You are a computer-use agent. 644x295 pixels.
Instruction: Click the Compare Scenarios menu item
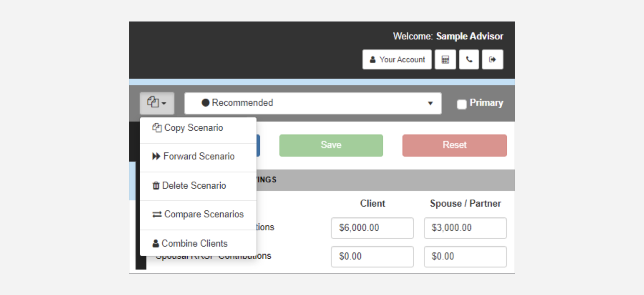point(204,214)
